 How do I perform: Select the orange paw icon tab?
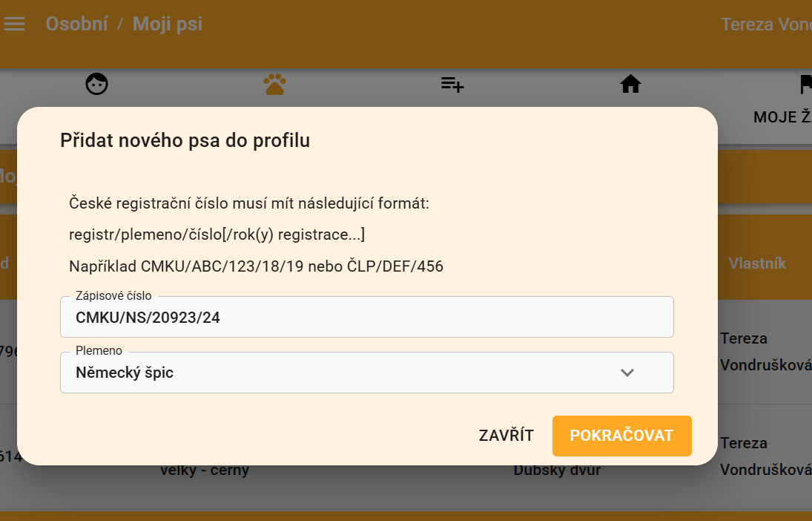(x=274, y=85)
